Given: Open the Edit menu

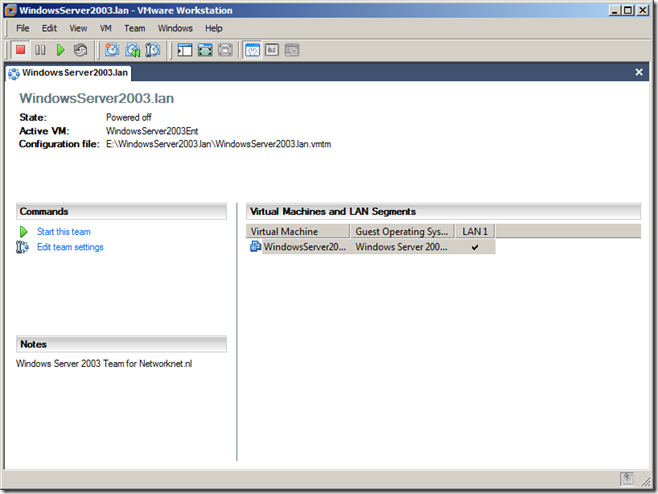Looking at the screenshot, I should pyautogui.click(x=49, y=28).
